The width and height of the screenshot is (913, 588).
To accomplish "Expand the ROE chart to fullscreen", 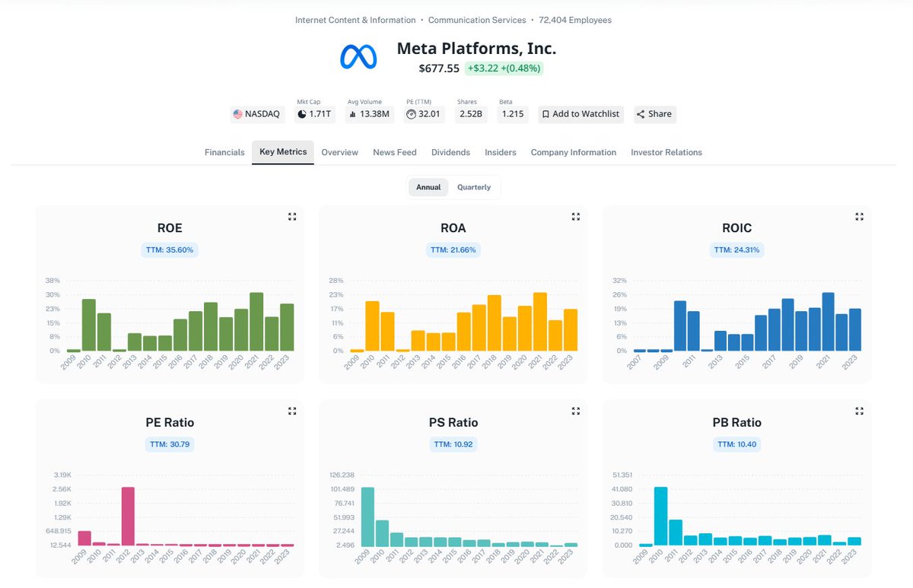I will pos(292,216).
